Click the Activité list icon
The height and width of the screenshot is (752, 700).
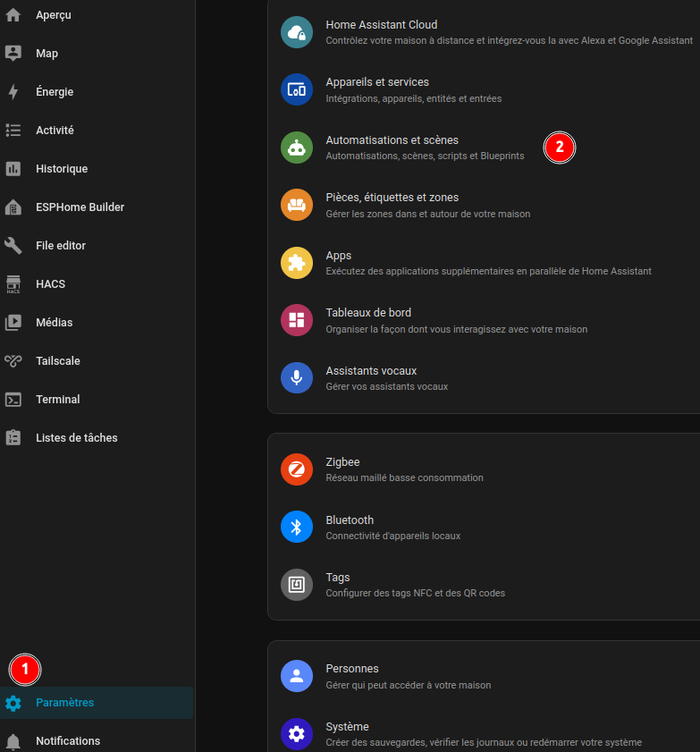pos(13,130)
